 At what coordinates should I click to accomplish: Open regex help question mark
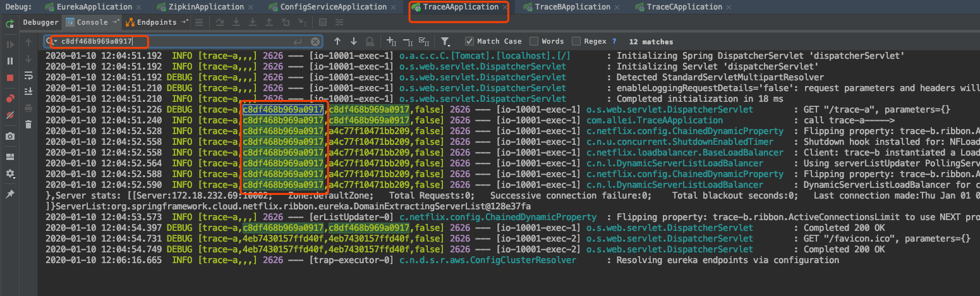(614, 41)
